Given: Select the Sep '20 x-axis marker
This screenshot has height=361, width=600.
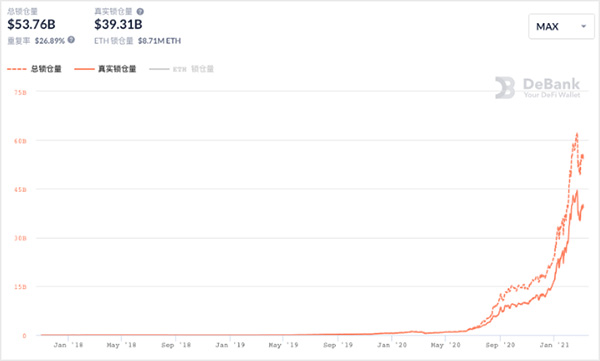Looking at the screenshot, I should point(500,345).
